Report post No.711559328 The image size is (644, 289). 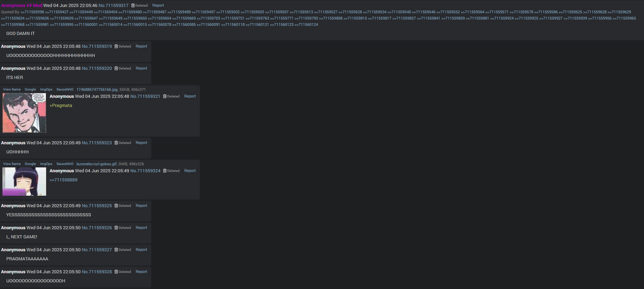(141, 272)
